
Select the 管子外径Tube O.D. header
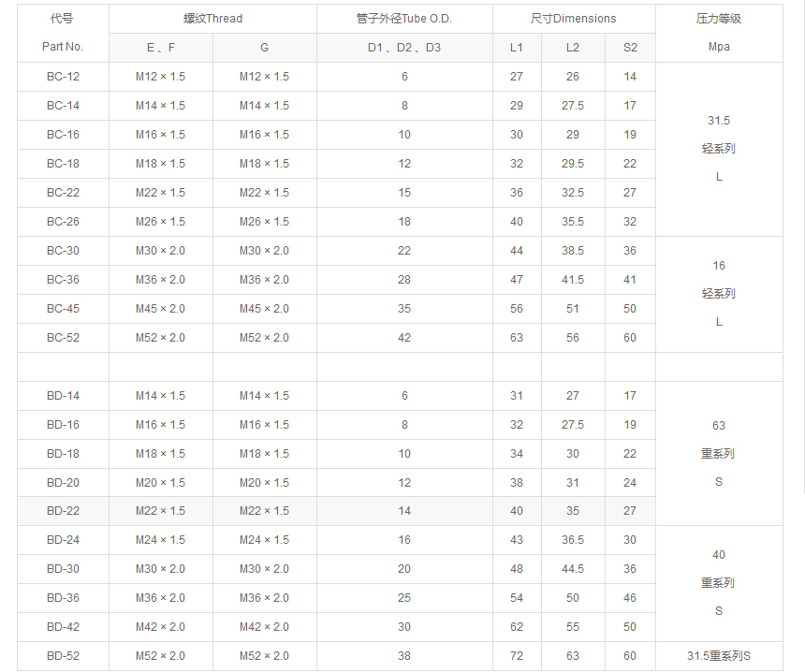pos(404,19)
